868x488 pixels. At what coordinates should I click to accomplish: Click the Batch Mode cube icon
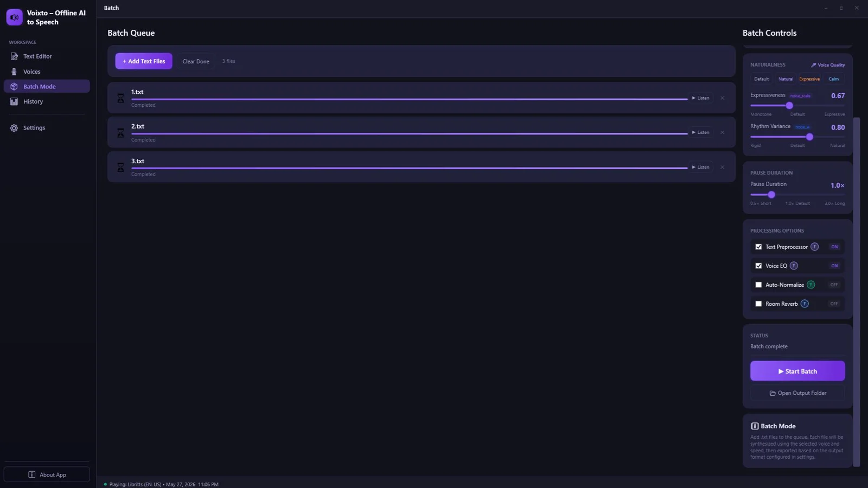pos(14,87)
